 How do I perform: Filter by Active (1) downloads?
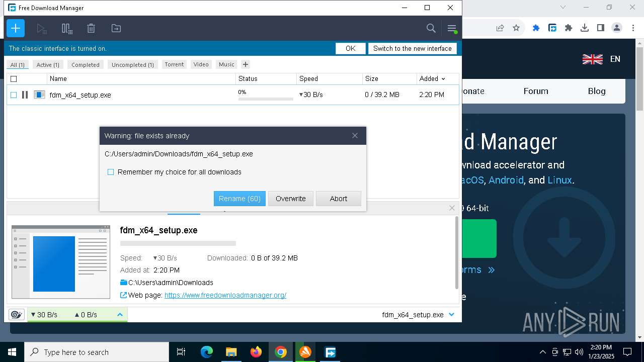coord(48,65)
